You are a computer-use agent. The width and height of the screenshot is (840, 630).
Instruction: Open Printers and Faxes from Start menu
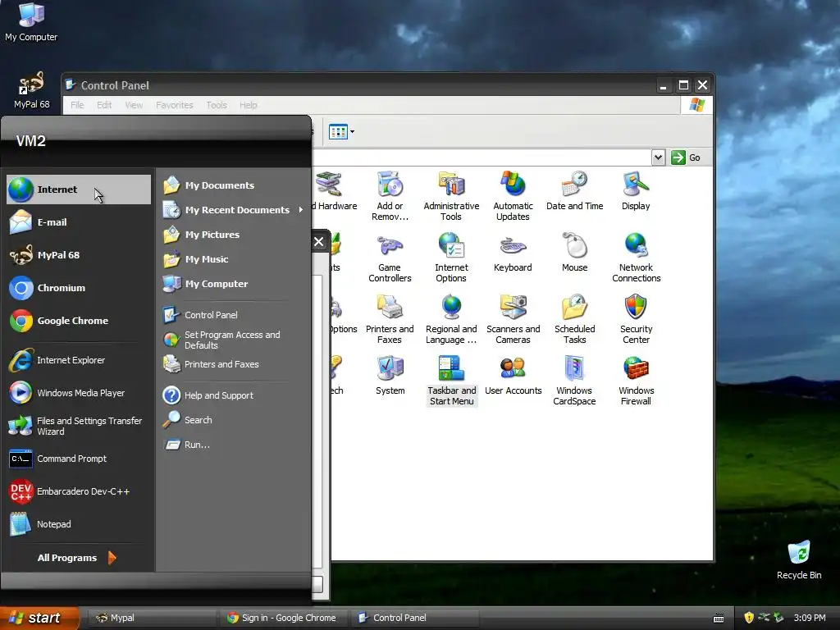pyautogui.click(x=233, y=364)
